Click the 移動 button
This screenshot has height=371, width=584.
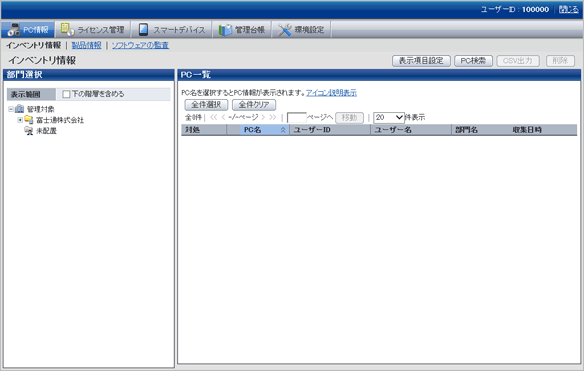[x=349, y=118]
